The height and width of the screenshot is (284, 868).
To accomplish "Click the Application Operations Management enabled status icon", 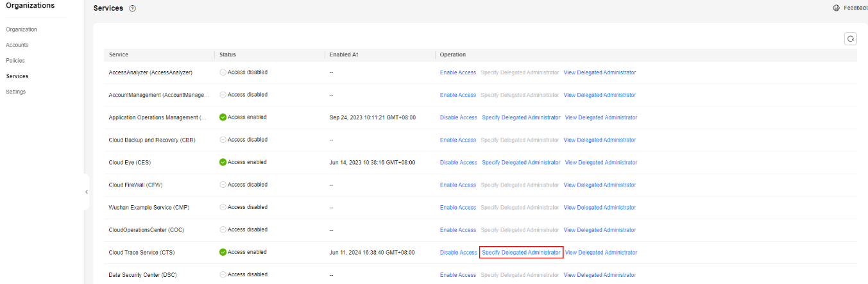I will pos(223,117).
